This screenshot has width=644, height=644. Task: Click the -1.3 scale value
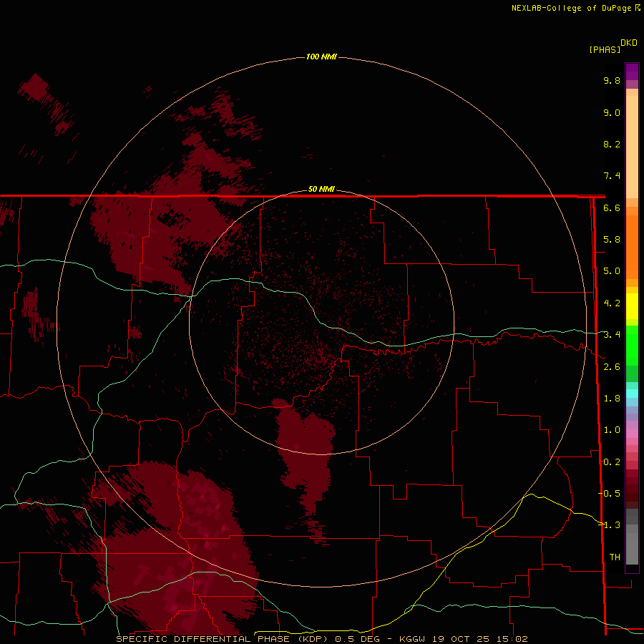(x=609, y=525)
